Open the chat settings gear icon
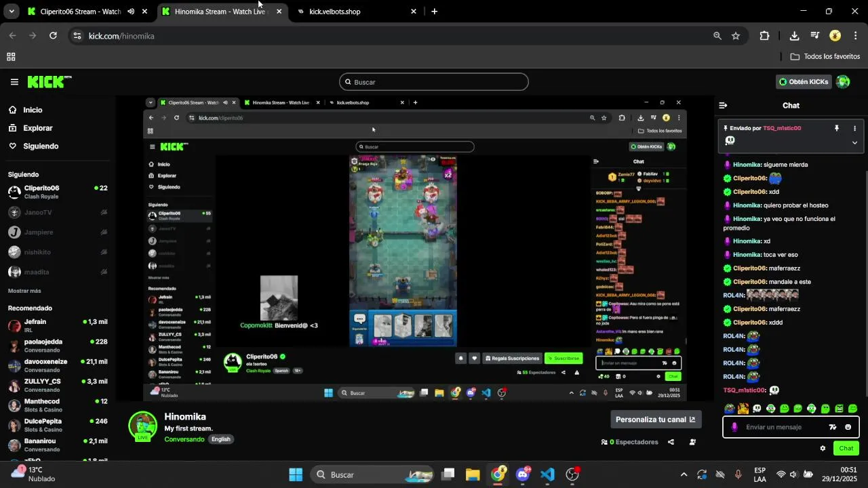 pos(823,448)
